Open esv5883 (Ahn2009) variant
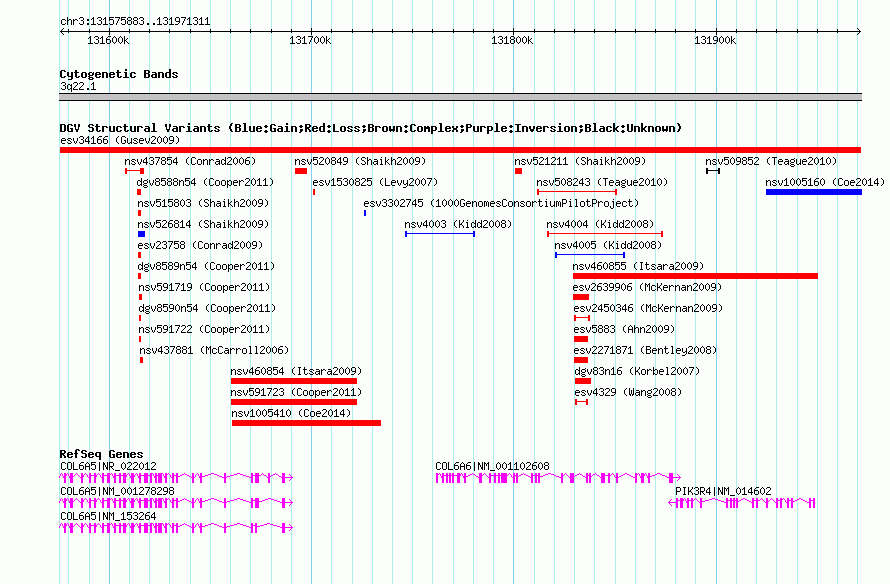 pos(624,329)
